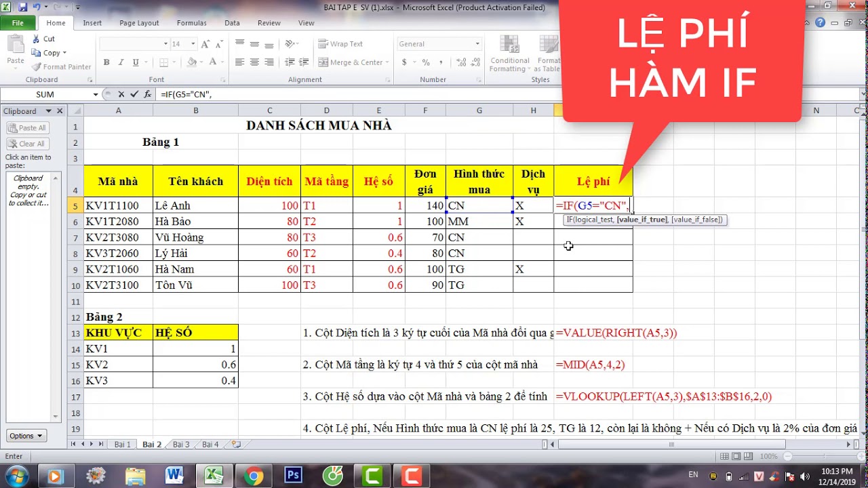
Task: Switch to the Formulas tab
Action: coord(191,23)
